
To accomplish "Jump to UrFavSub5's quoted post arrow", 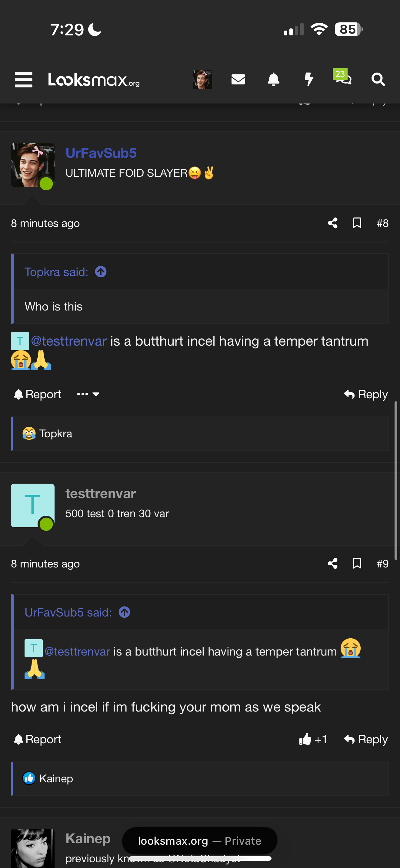I will 124,612.
